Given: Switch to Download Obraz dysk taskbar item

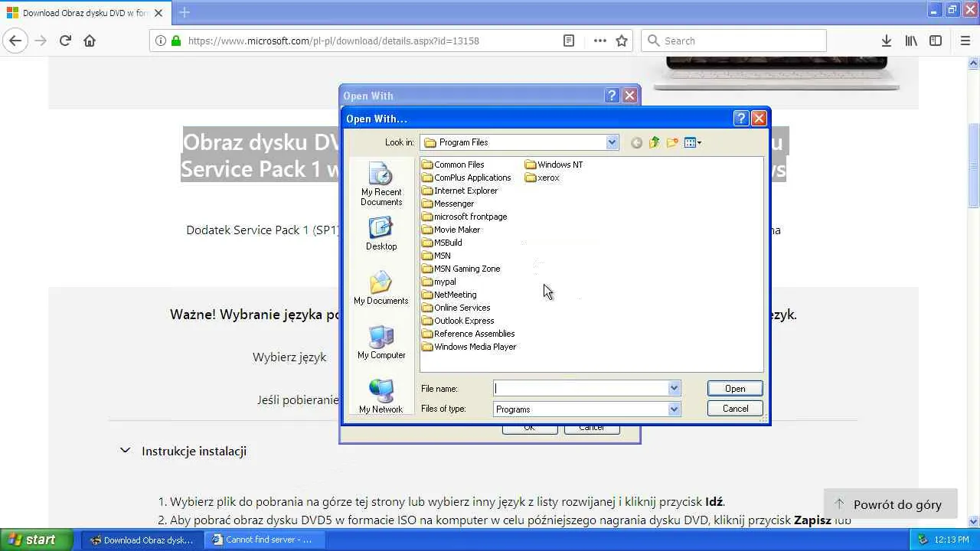Looking at the screenshot, I should click(x=142, y=540).
